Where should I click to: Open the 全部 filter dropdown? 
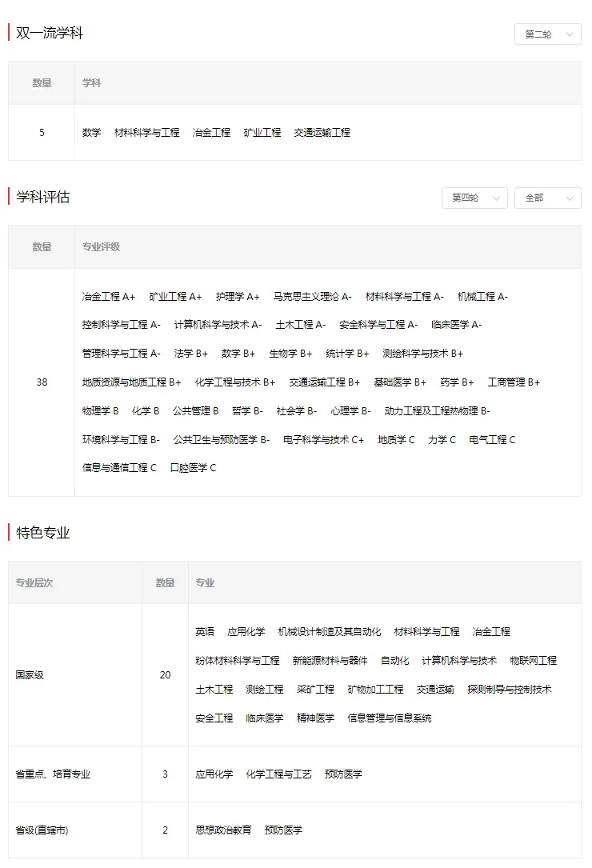click(547, 198)
